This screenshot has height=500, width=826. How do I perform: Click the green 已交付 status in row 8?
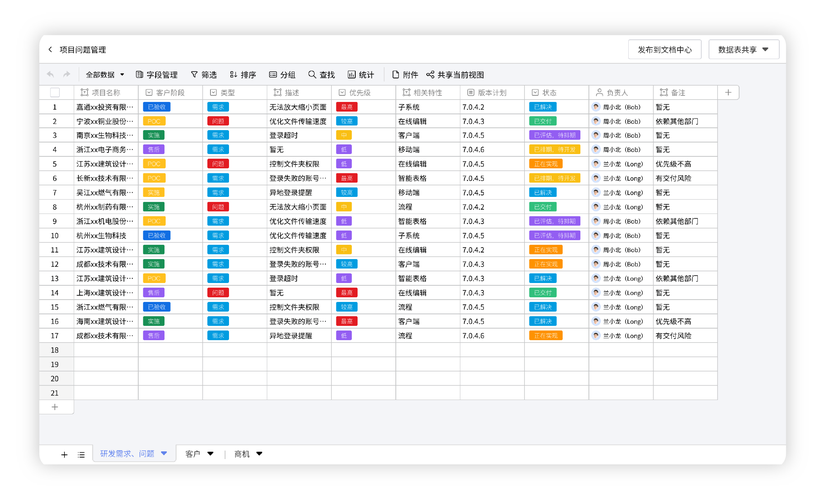(x=543, y=207)
